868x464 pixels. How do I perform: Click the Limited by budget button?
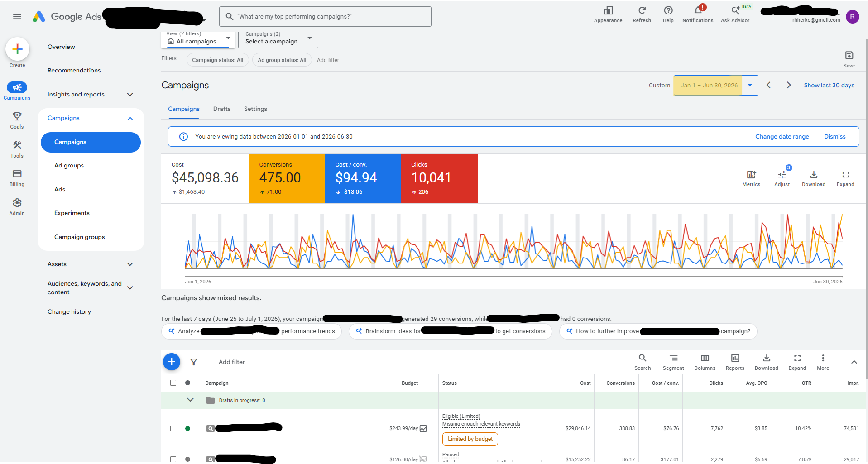click(x=470, y=439)
